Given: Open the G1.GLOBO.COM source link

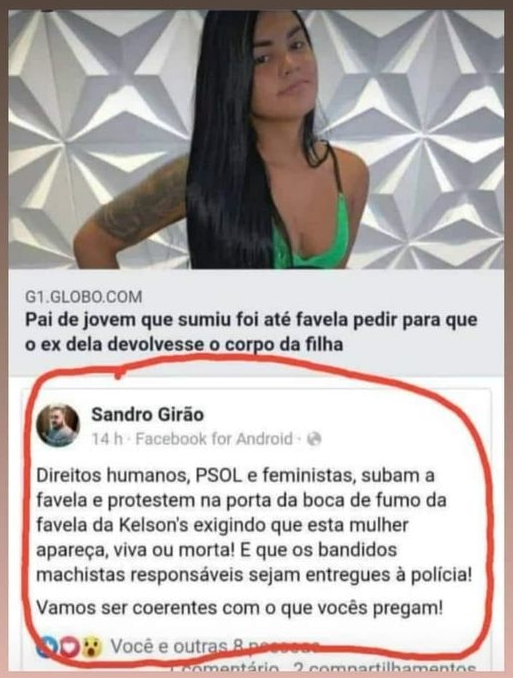Looking at the screenshot, I should [x=83, y=297].
